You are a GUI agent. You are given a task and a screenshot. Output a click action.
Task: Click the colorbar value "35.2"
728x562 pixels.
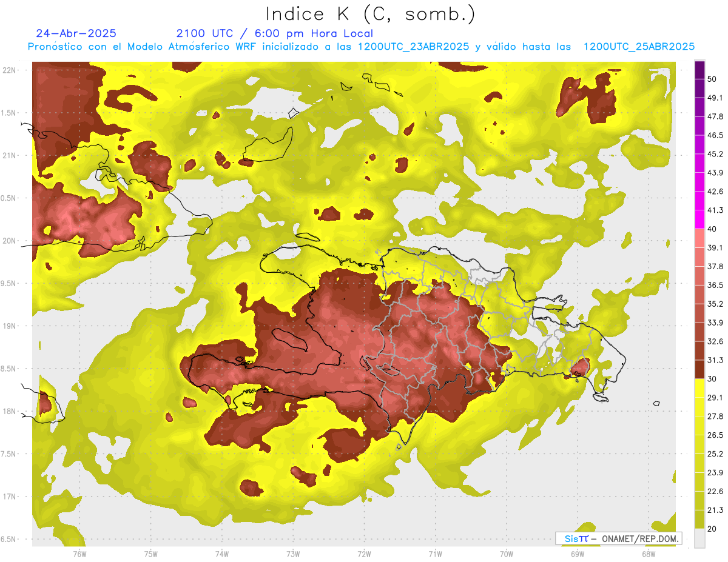pos(715,304)
